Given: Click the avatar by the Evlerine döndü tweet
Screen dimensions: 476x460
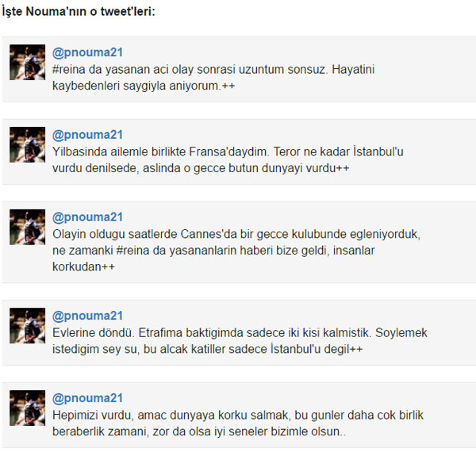Looking at the screenshot, I should pos(27,326).
